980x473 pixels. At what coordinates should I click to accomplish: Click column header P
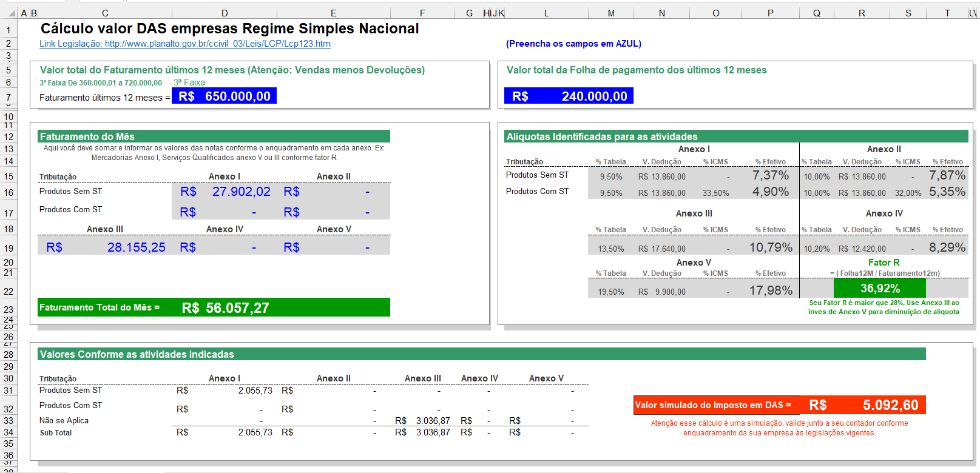coord(770,13)
